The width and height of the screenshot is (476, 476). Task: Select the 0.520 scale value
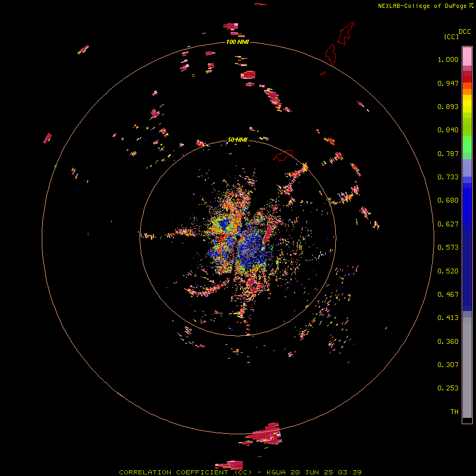448,271
